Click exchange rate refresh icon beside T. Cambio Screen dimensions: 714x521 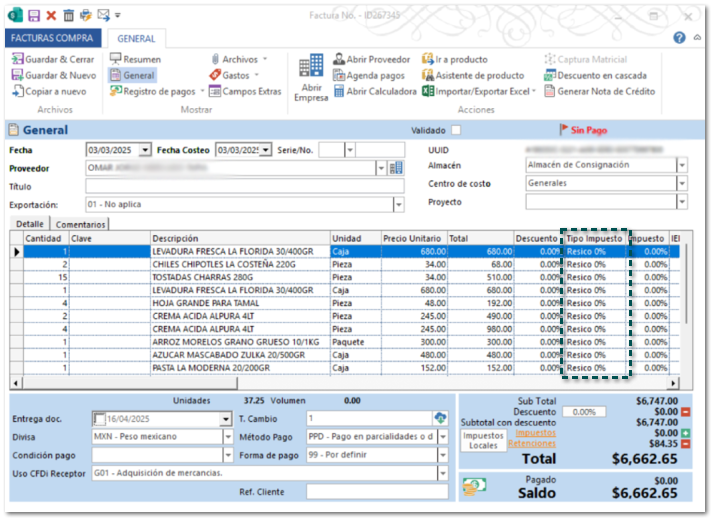click(x=440, y=418)
